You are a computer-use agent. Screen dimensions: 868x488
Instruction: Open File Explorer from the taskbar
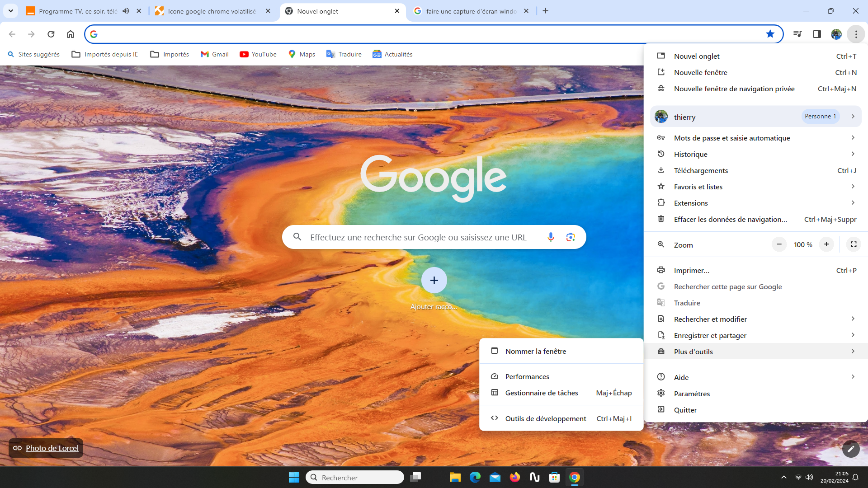tap(455, 477)
